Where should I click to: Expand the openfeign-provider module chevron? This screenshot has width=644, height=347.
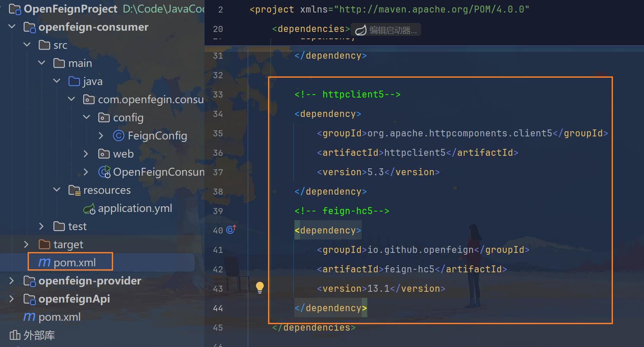click(12, 281)
